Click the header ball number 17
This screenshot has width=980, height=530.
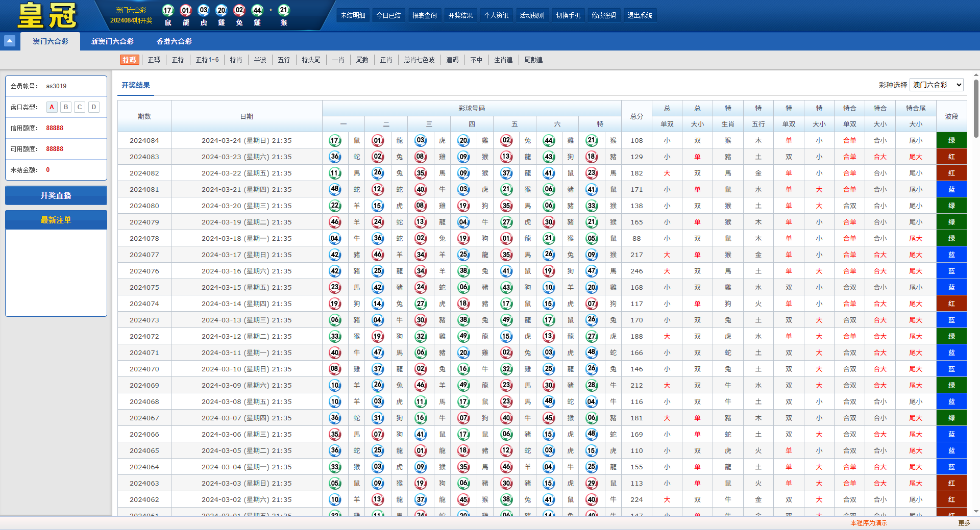(168, 10)
